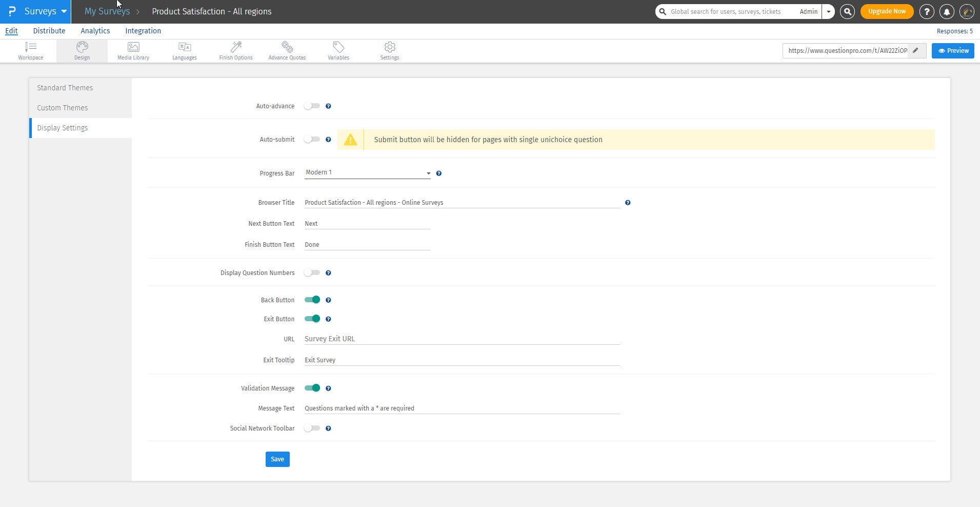Enable the Social Network Toolbar toggle
980x507 pixels.
(x=312, y=428)
